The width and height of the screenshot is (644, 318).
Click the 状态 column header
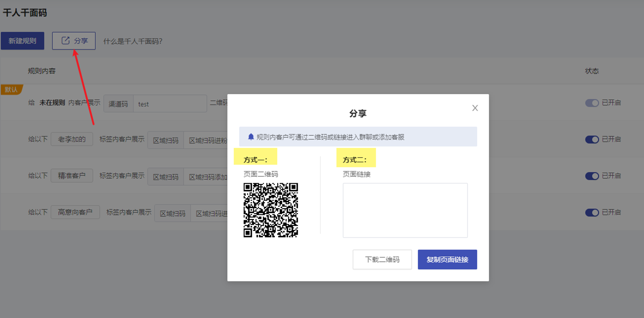tap(592, 71)
